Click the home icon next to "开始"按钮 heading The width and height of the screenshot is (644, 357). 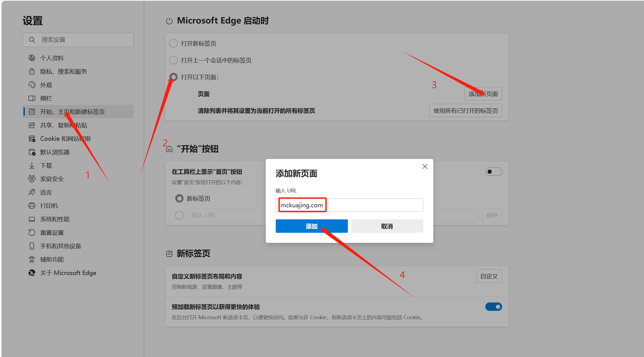(169, 149)
